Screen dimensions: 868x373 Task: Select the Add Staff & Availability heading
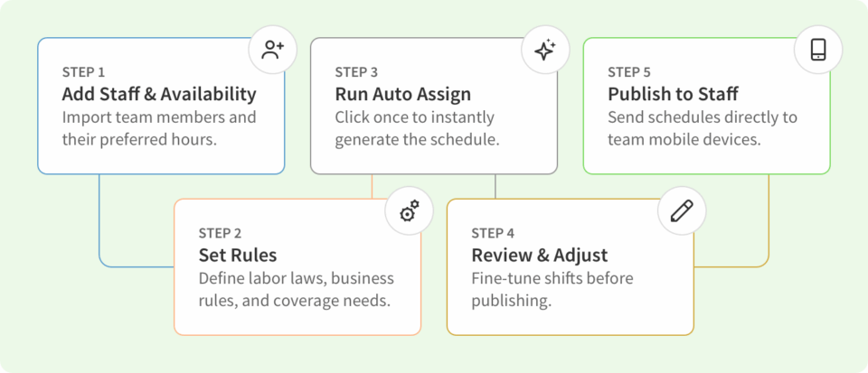[x=159, y=95]
